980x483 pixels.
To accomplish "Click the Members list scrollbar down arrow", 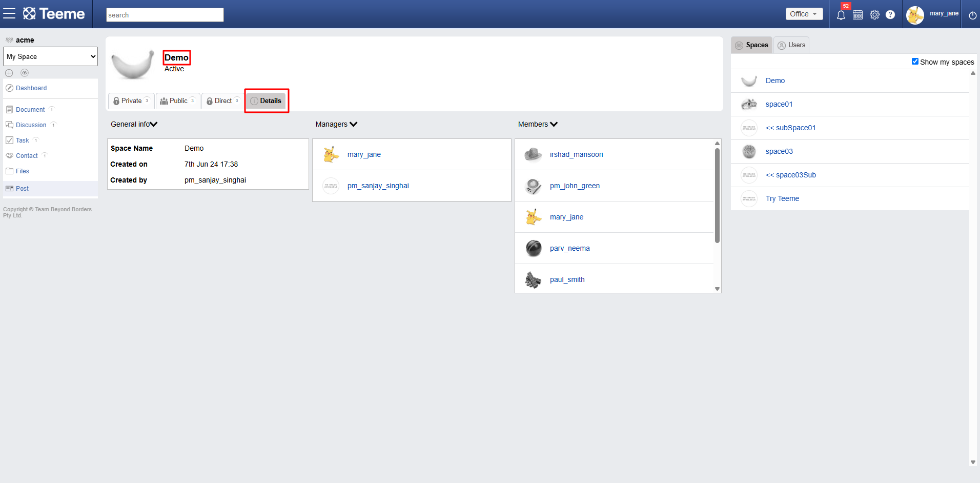I will [717, 289].
